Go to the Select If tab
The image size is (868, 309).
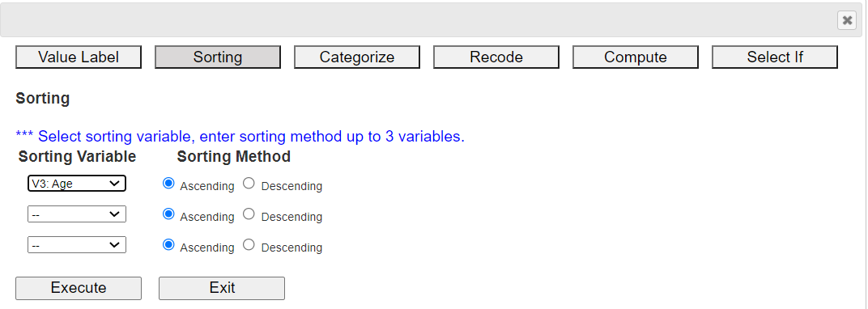774,57
